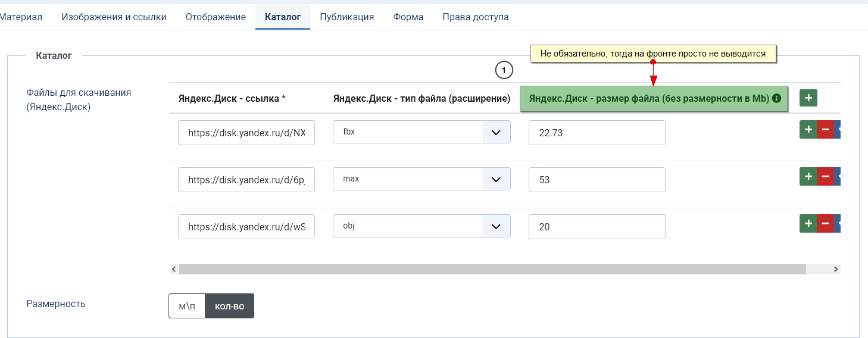The image size is (868, 338).
Task: Remove the fbx file row
Action: [x=825, y=129]
